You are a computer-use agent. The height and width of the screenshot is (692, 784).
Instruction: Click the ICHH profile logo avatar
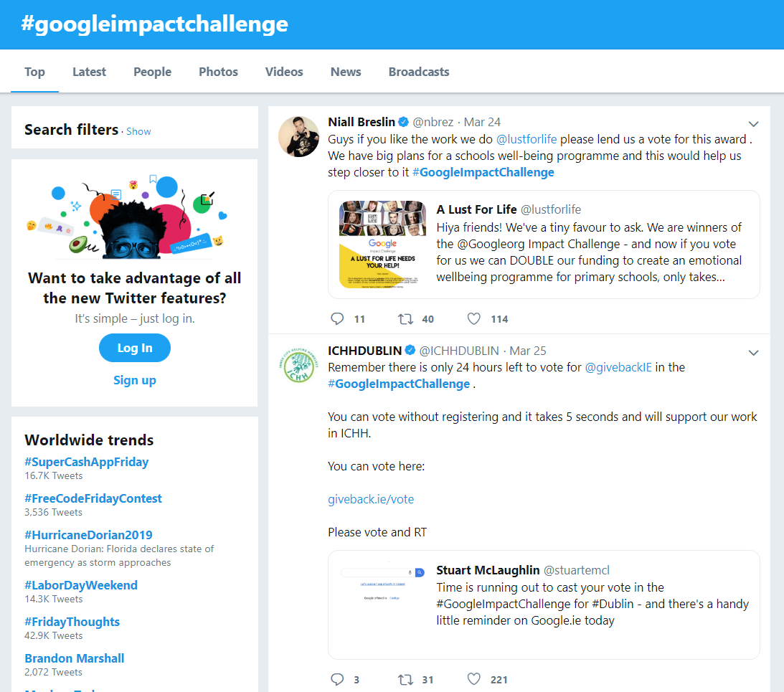pyautogui.click(x=298, y=365)
